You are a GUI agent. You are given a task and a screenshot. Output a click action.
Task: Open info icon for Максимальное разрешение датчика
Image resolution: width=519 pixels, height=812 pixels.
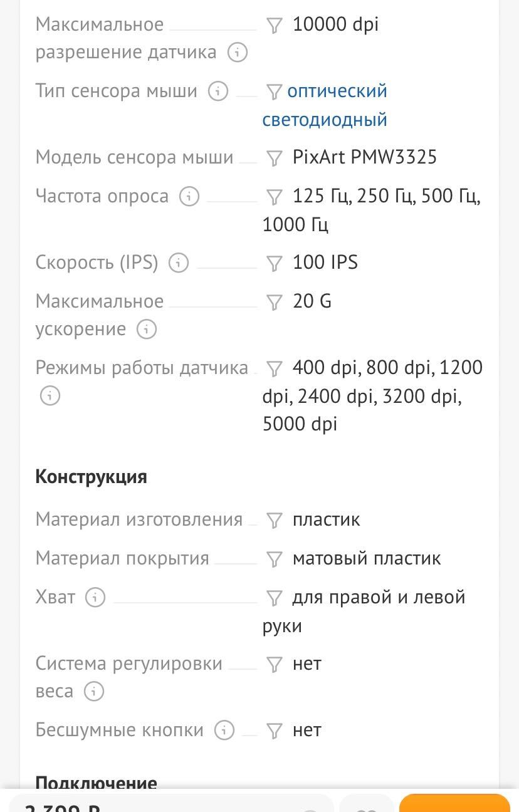click(x=238, y=52)
